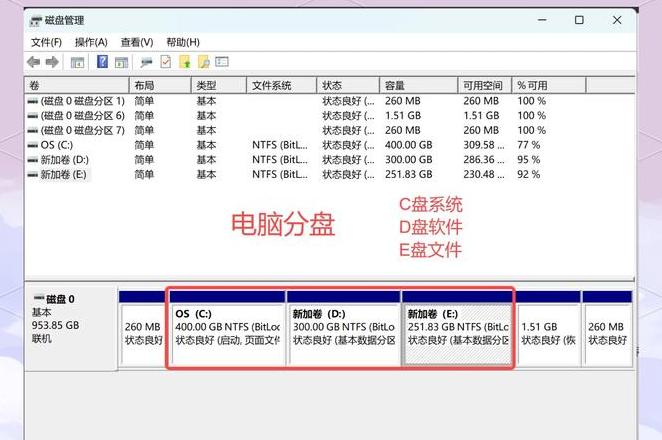Click the 磁盘管理 title bar app icon
This screenshot has height=440, width=662.
(36, 20)
